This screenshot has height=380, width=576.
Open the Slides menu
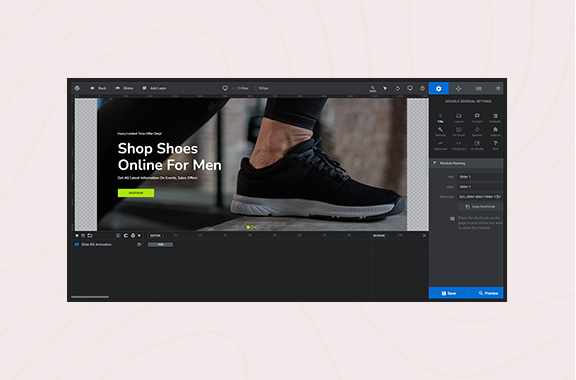click(124, 88)
